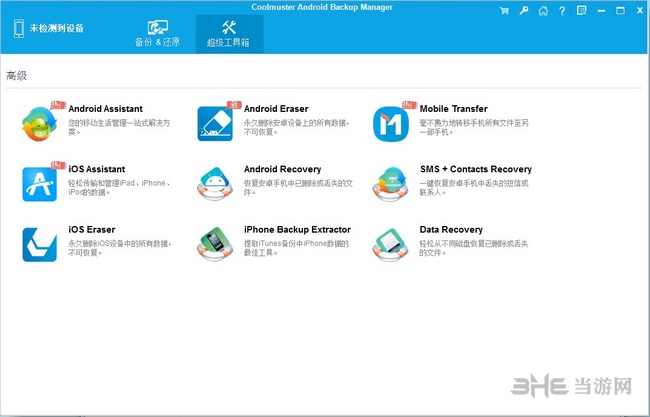Click the Coolmuster Android Backup Manager title
This screenshot has height=417, width=650.
(322, 7)
